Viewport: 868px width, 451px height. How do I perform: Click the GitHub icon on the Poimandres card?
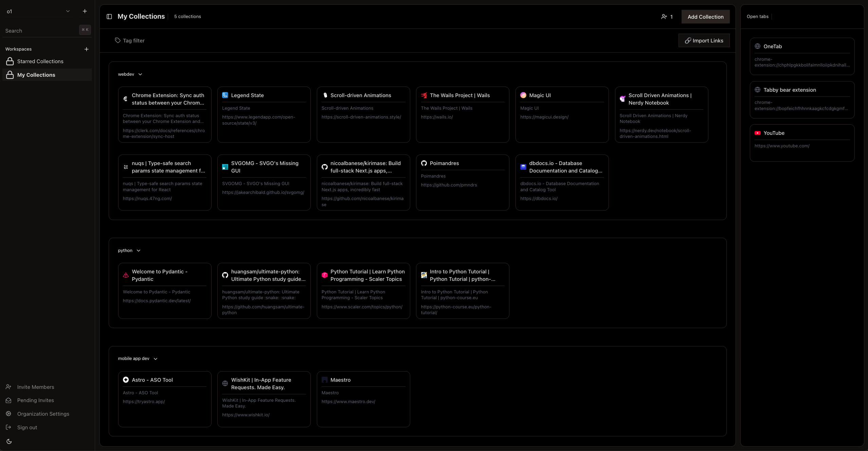click(x=424, y=163)
